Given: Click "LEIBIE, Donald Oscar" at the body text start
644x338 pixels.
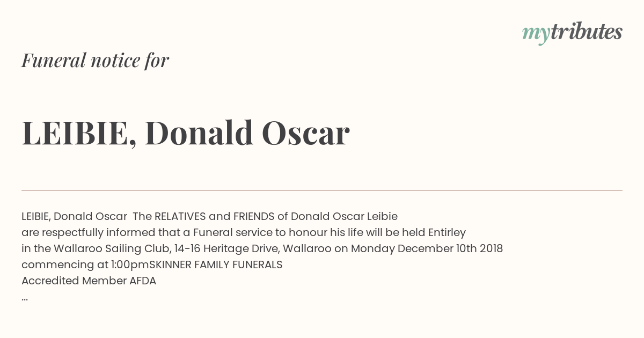Looking at the screenshot, I should click(74, 216).
